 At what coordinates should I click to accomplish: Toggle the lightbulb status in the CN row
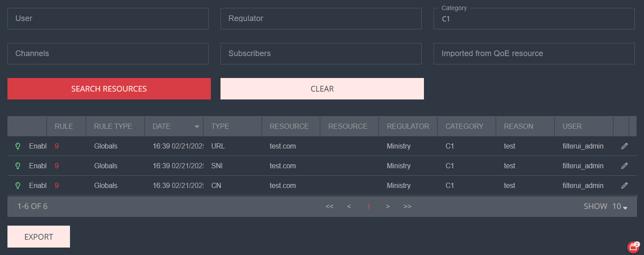pos(18,186)
